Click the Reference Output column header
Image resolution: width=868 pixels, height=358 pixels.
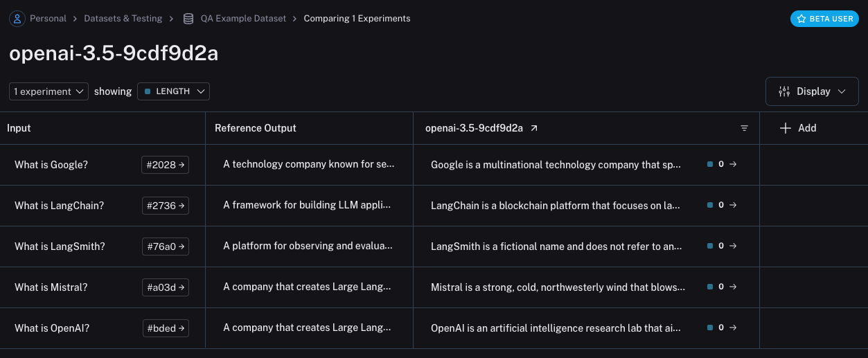256,128
